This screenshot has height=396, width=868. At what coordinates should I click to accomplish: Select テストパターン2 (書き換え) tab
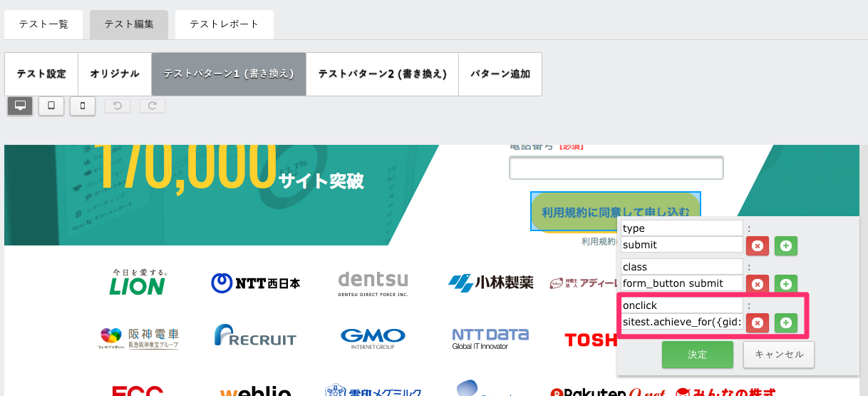383,74
